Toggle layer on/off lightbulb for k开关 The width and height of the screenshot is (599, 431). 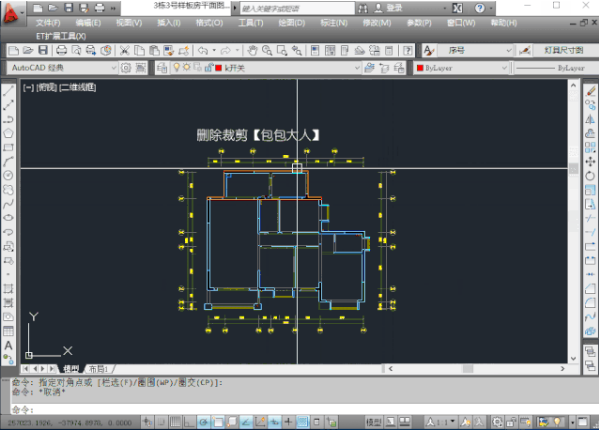click(x=176, y=68)
